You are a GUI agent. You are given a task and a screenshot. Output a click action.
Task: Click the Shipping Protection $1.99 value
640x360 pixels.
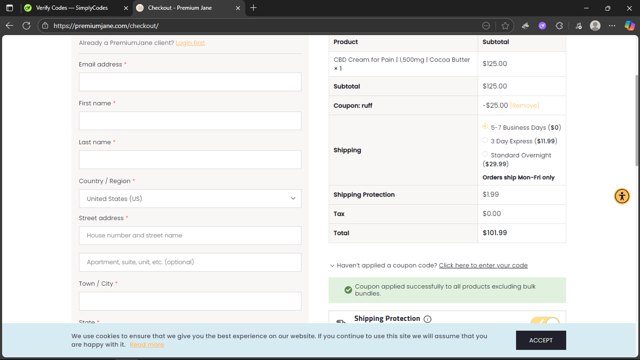click(x=491, y=194)
